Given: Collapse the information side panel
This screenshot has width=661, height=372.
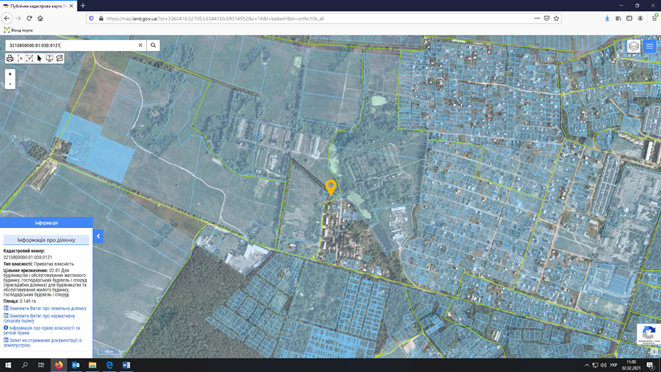Looking at the screenshot, I should 98,236.
